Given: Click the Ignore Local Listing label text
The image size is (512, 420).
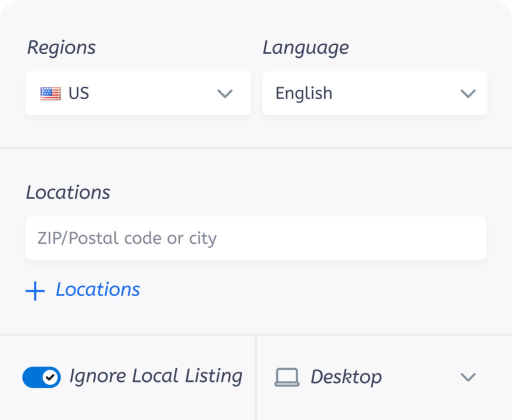Looking at the screenshot, I should 155,376.
